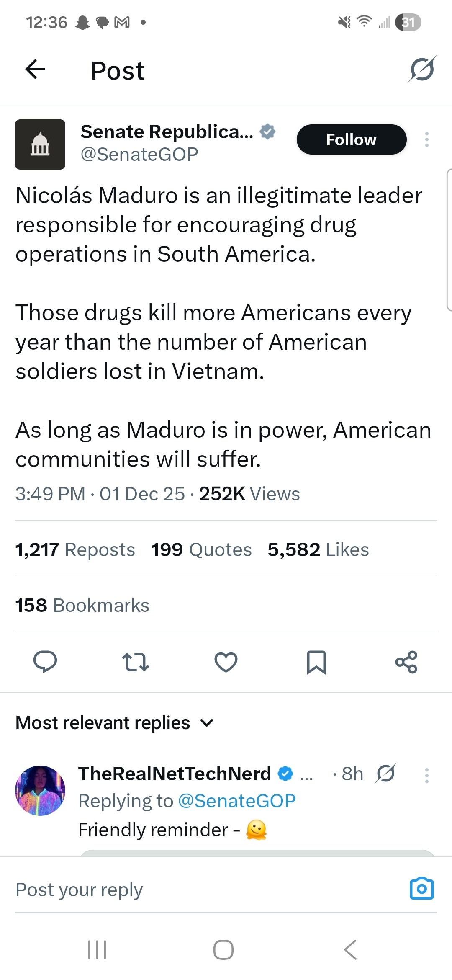Tap the reply speech bubble icon
The height and width of the screenshot is (980, 452).
coord(45,662)
